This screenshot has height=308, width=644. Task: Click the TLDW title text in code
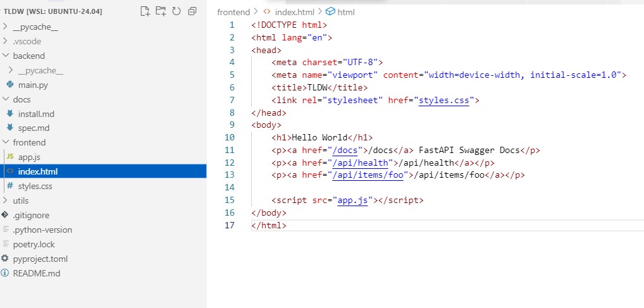317,87
